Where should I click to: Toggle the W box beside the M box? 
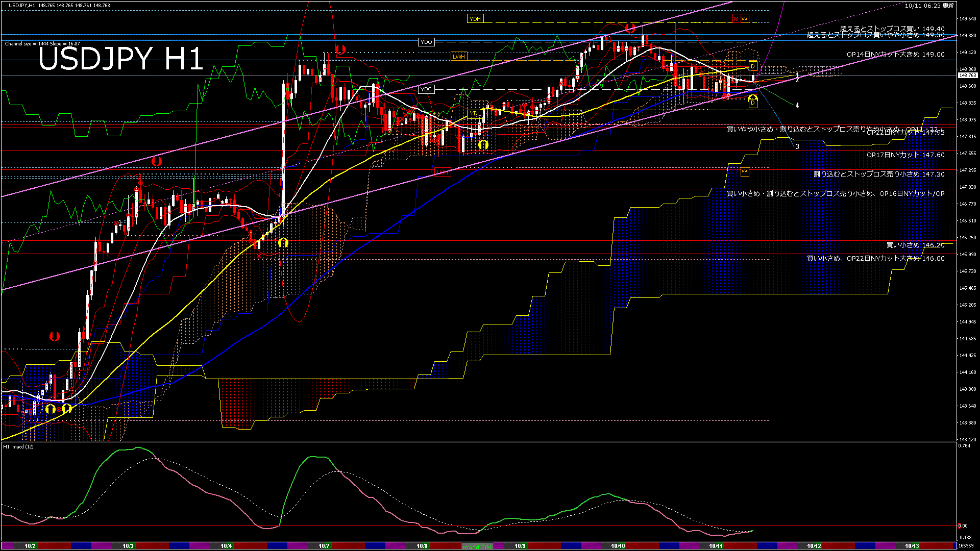click(x=745, y=19)
